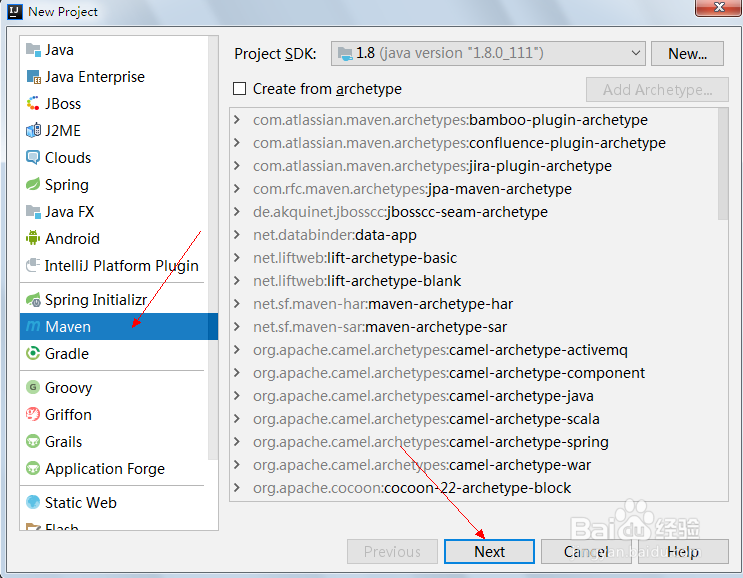Expand the jira-plugin-archetype node
This screenshot has height=578, width=743.
[237, 166]
